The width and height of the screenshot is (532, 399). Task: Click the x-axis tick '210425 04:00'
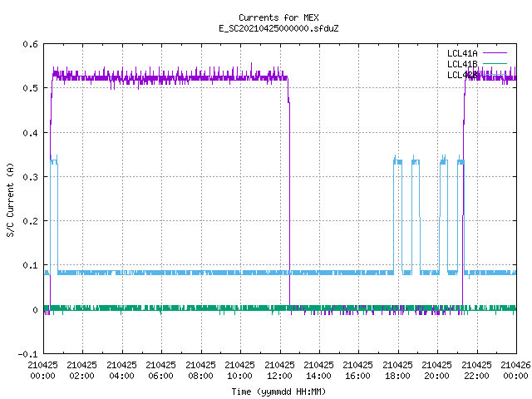pos(121,371)
